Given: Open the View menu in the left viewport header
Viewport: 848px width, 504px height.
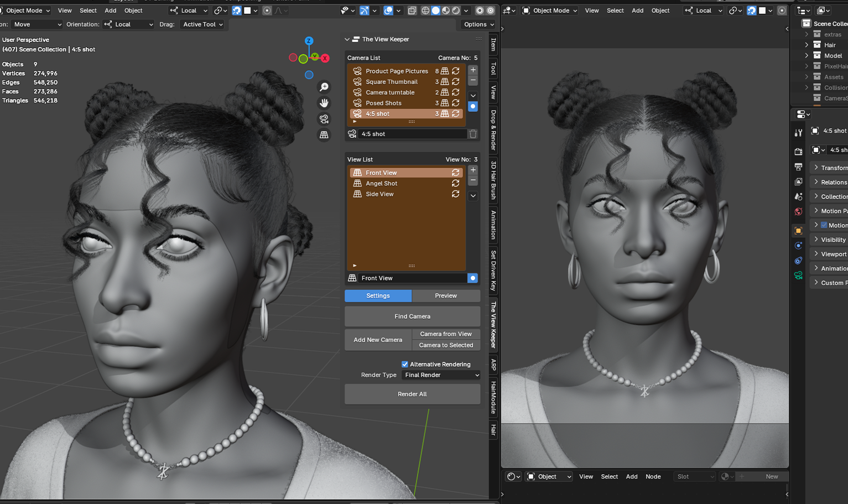Looking at the screenshot, I should point(64,10).
